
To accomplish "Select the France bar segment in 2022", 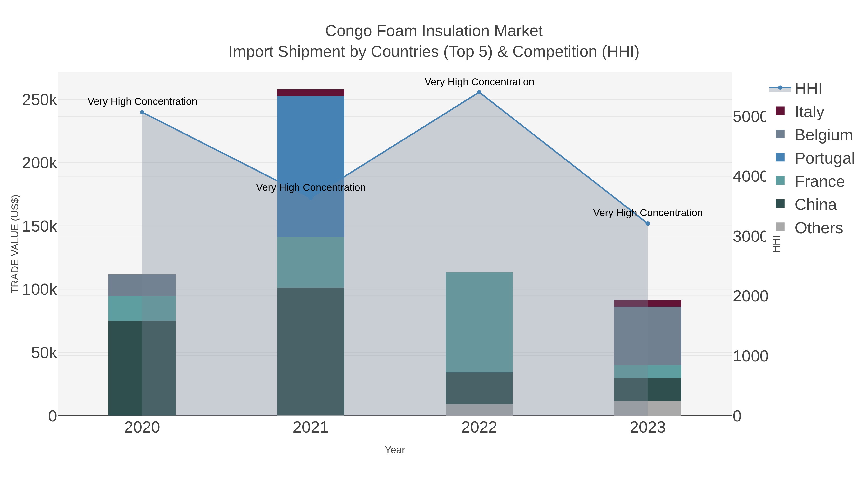I will [479, 322].
